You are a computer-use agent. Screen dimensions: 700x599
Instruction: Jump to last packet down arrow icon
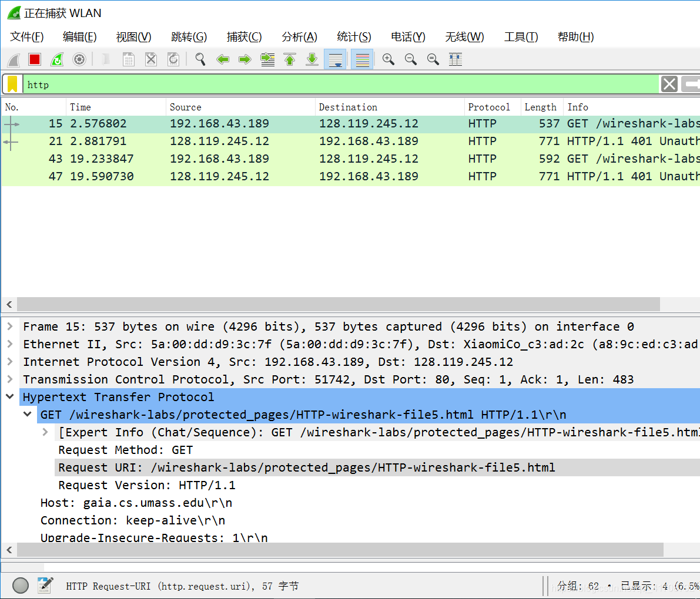312,59
